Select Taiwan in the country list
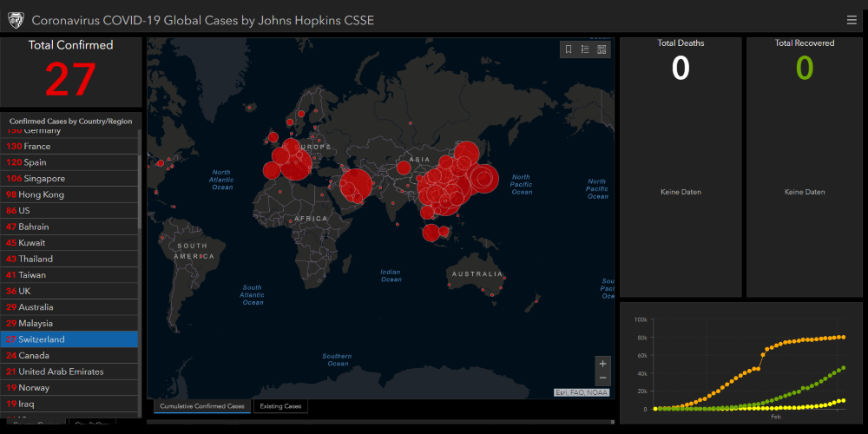Image resolution: width=868 pixels, height=434 pixels. 69,274
